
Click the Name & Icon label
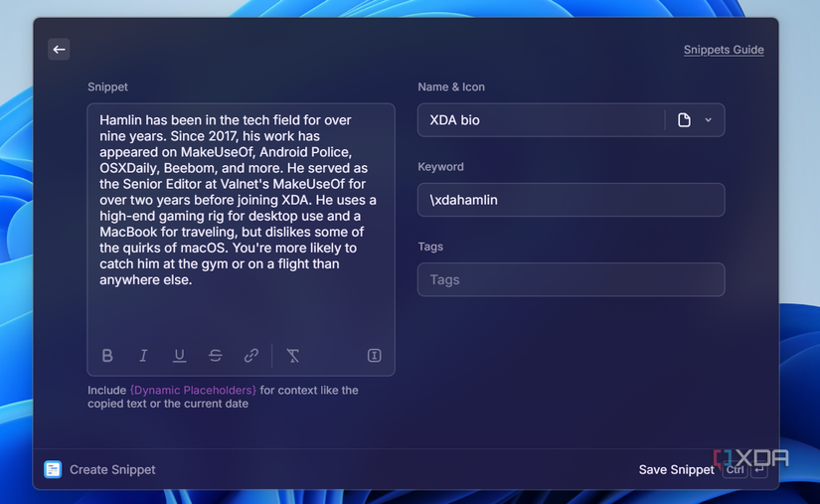(x=451, y=86)
